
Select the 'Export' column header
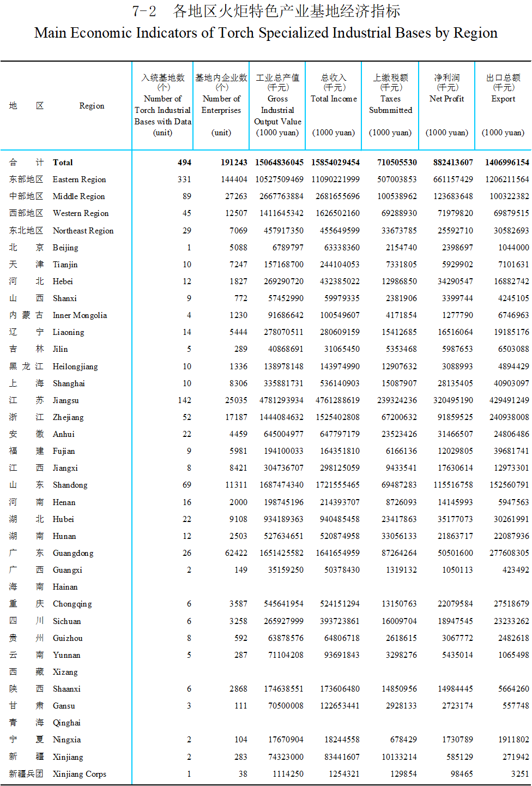pos(503,99)
